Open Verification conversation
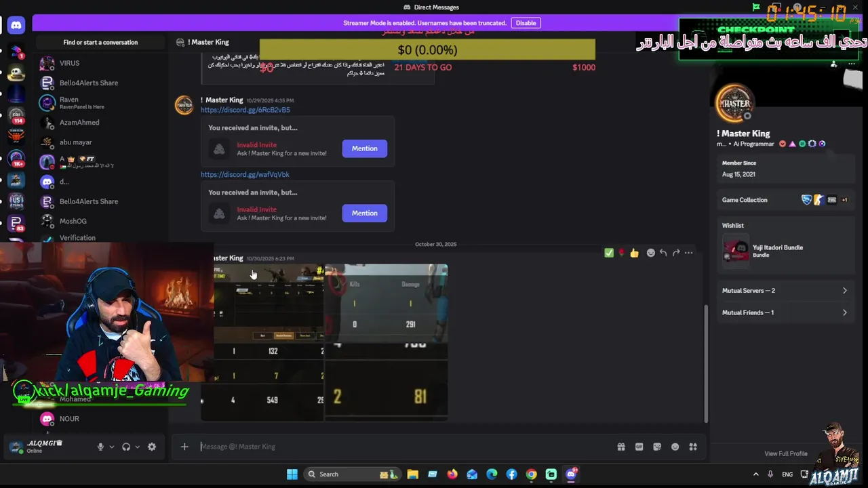The image size is (868, 488). pos(99,237)
